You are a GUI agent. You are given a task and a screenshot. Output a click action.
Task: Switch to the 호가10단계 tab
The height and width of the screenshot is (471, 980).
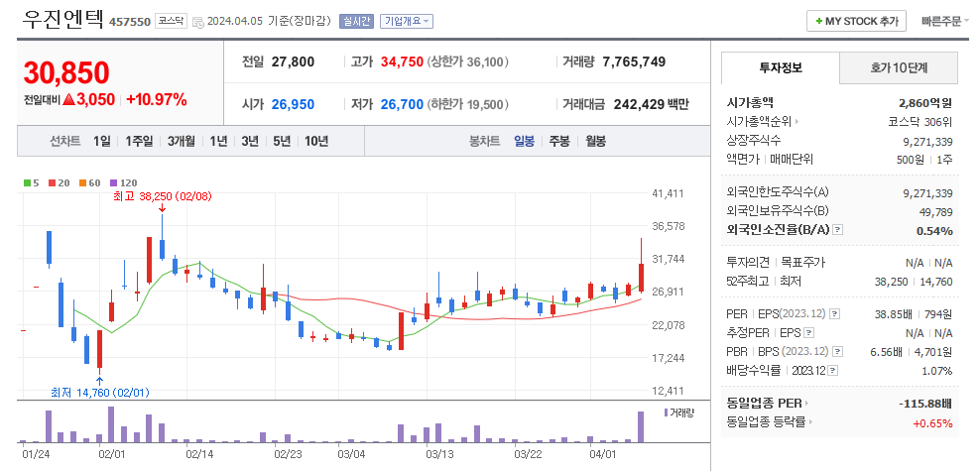[898, 67]
